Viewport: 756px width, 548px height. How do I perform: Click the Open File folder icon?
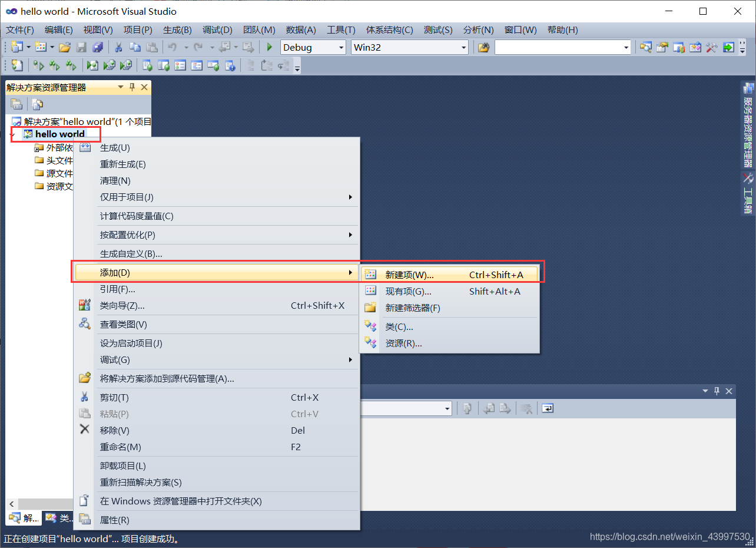(65, 47)
